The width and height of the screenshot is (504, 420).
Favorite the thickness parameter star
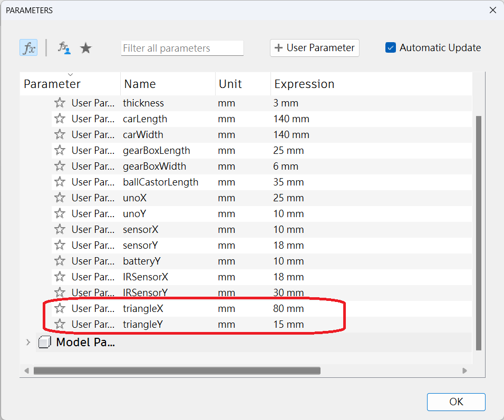pyautogui.click(x=60, y=103)
